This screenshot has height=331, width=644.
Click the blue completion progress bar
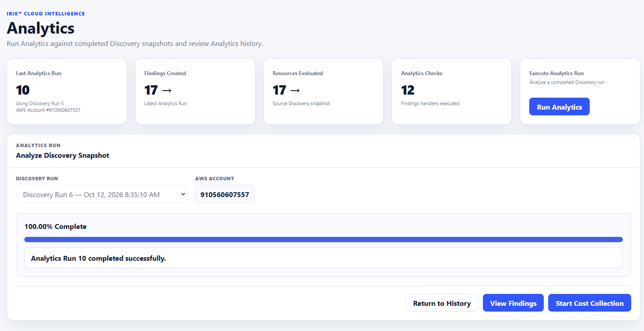324,240
